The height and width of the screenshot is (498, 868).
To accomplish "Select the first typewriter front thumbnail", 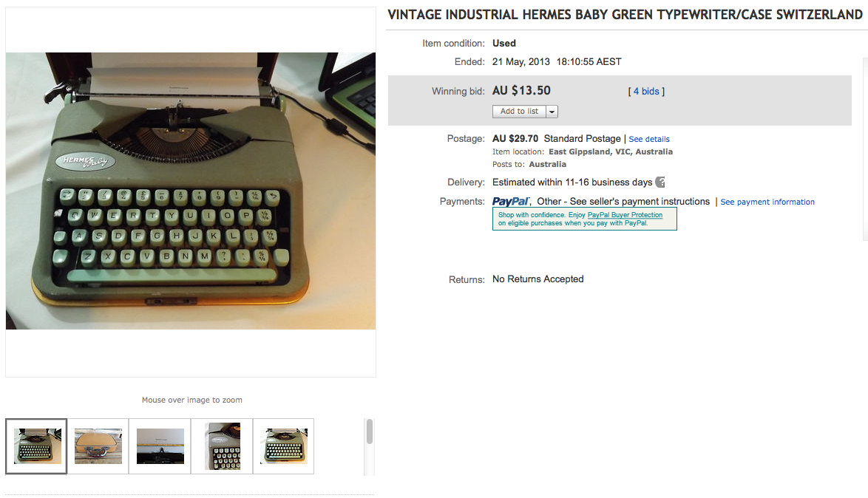I will 36,446.
